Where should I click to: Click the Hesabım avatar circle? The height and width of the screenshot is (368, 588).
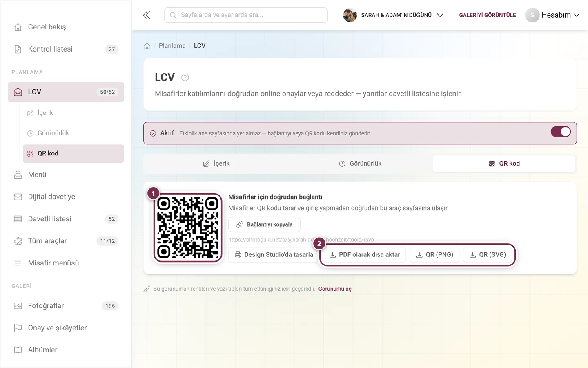(532, 15)
